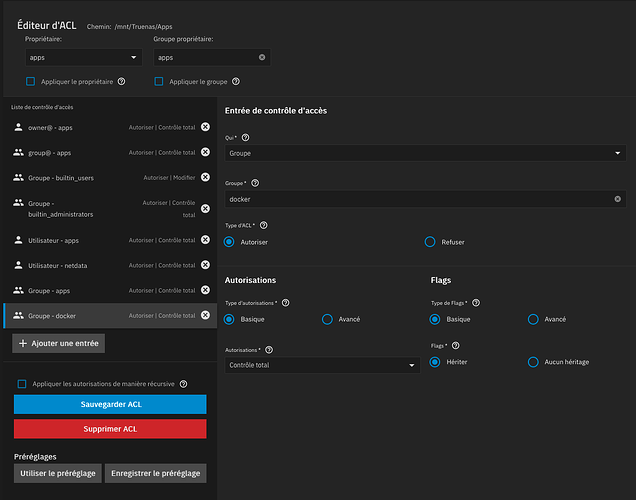This screenshot has height=500, width=636.
Task: Enable Appliquer le propriétaire checkbox
Action: (x=31, y=82)
